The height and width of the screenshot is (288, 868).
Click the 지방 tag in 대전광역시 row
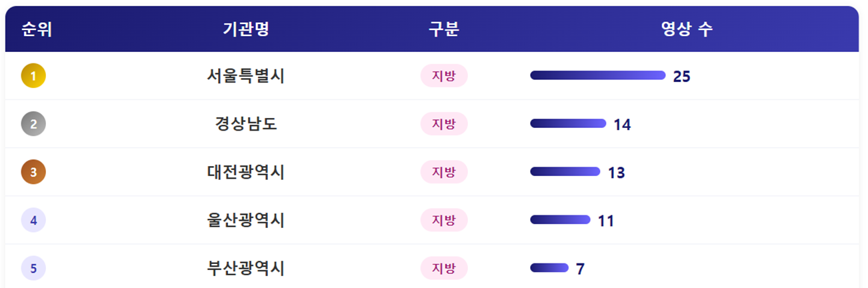click(443, 172)
